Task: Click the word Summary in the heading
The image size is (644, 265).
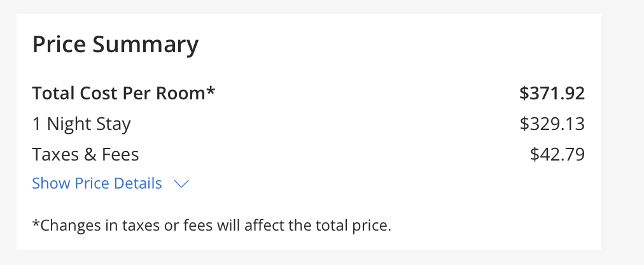Action: point(145,45)
